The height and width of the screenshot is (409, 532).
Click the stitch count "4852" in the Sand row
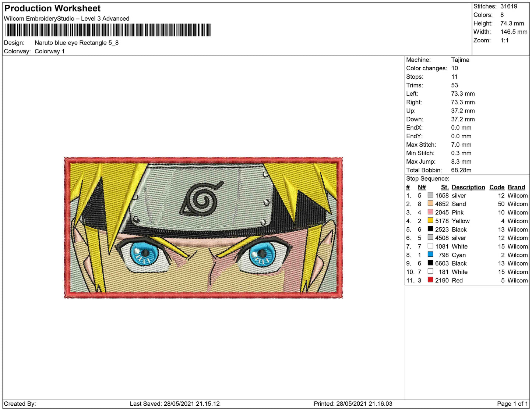[x=442, y=204]
